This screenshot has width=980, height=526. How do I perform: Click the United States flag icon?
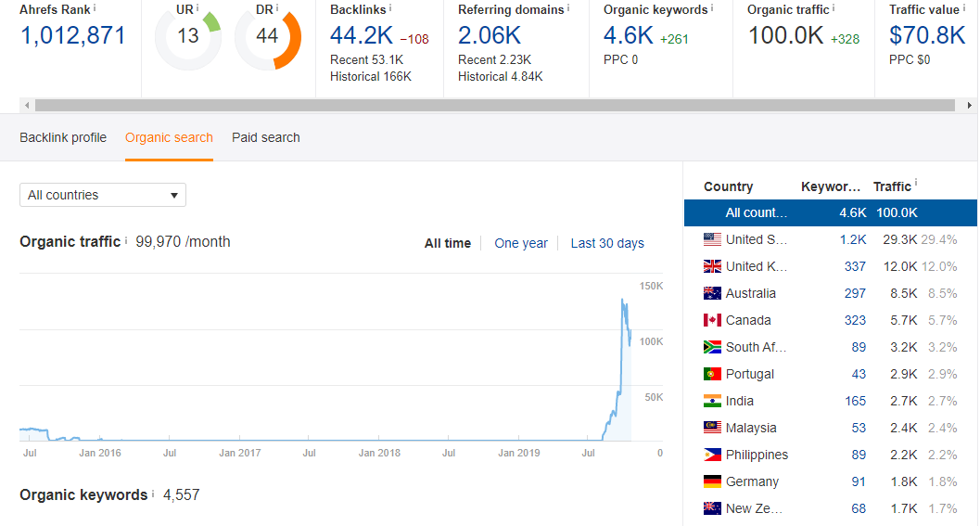click(x=712, y=239)
